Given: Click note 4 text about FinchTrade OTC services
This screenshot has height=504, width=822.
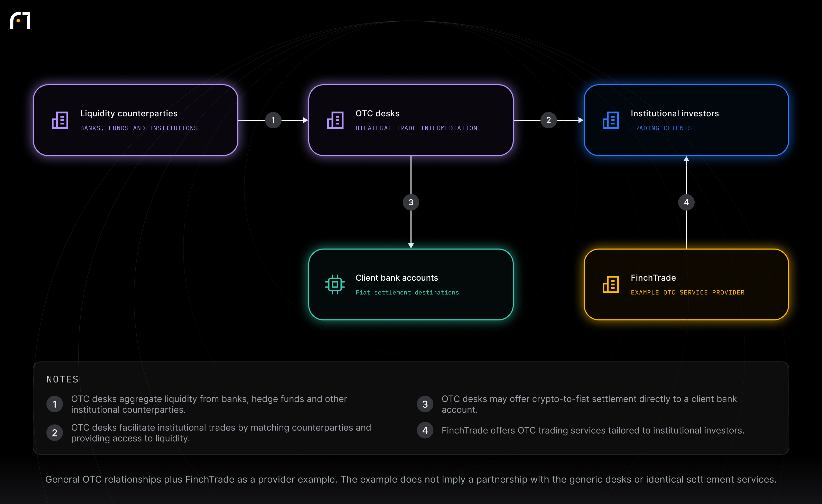Looking at the screenshot, I should (593, 430).
